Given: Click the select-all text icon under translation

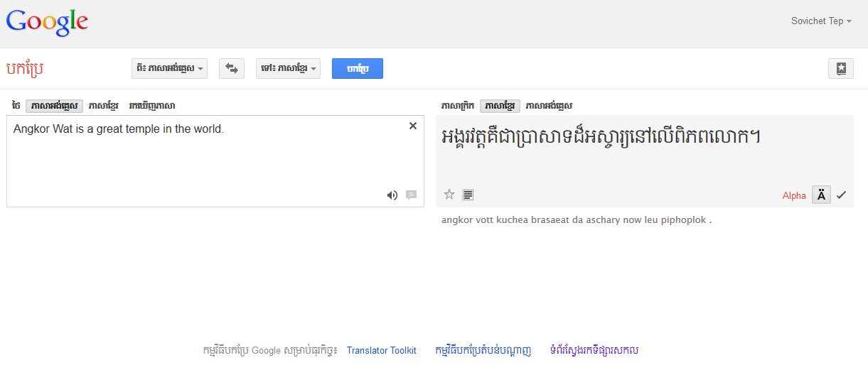Looking at the screenshot, I should pyautogui.click(x=468, y=195).
